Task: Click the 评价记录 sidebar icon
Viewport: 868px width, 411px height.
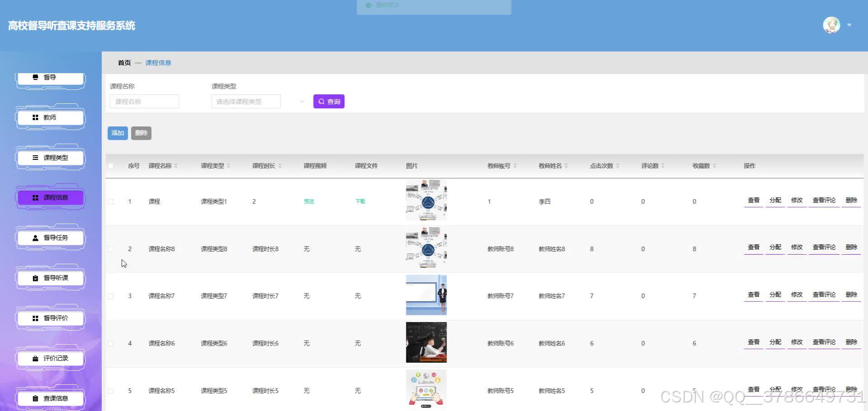Action: 50,358
